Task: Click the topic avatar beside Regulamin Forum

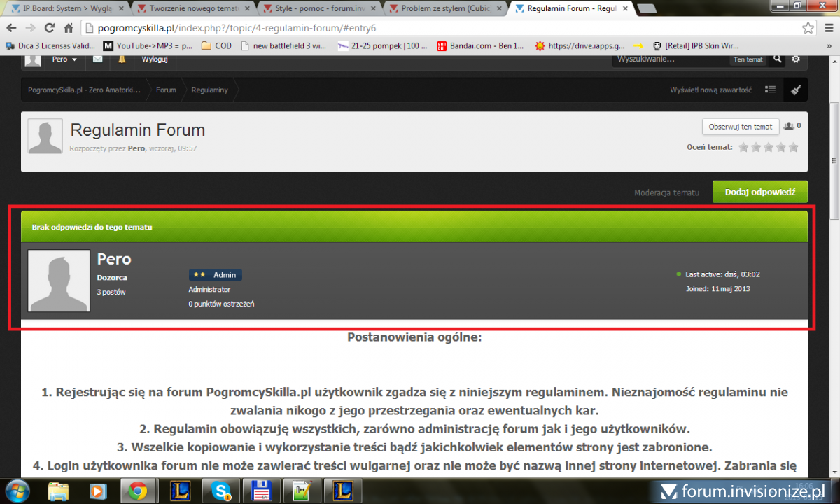Action: (45, 136)
